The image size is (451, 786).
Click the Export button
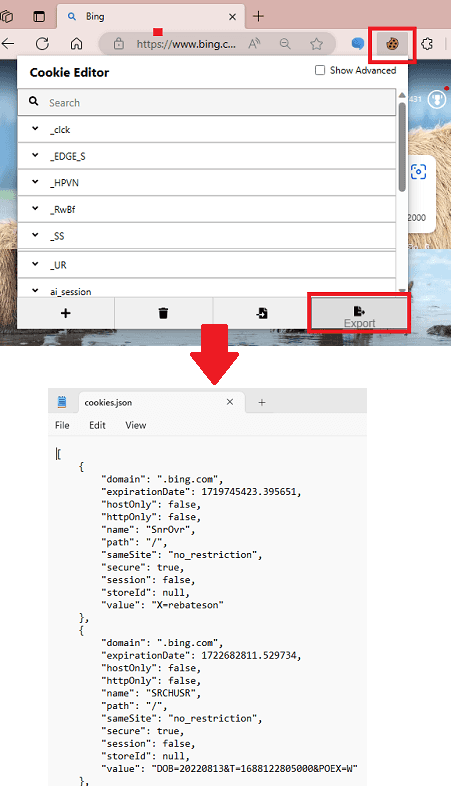(x=359, y=314)
